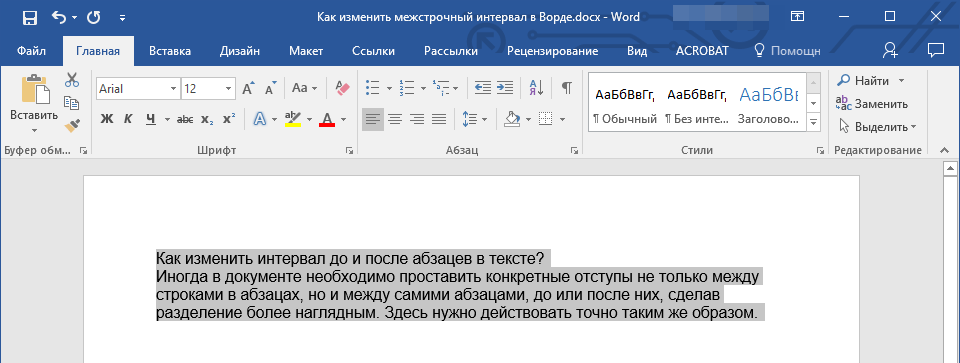
Task: Click the Format Painter brush icon
Action: [72, 125]
